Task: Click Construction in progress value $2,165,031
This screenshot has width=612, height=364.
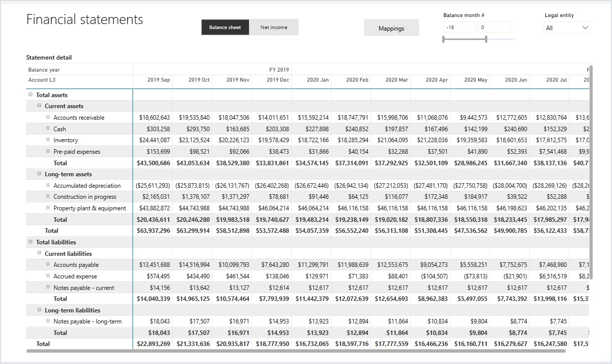Action: [x=156, y=197]
